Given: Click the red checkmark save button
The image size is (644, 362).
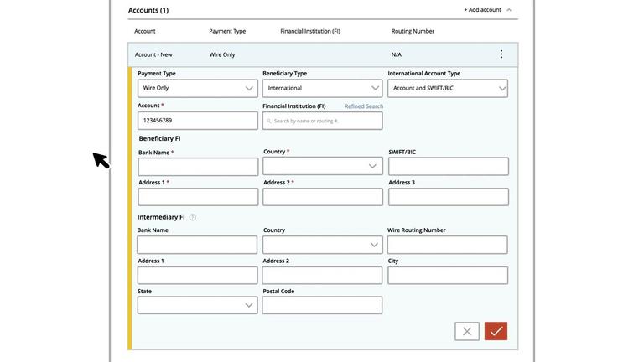Looking at the screenshot, I should (496, 331).
